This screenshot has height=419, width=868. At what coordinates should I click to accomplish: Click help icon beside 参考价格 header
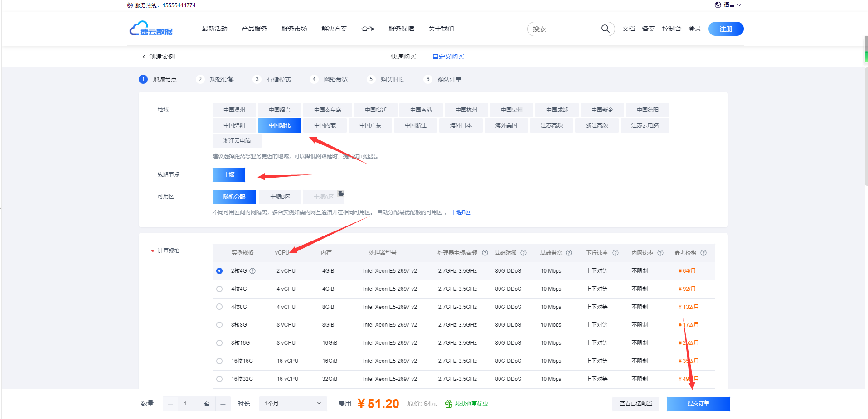(703, 253)
